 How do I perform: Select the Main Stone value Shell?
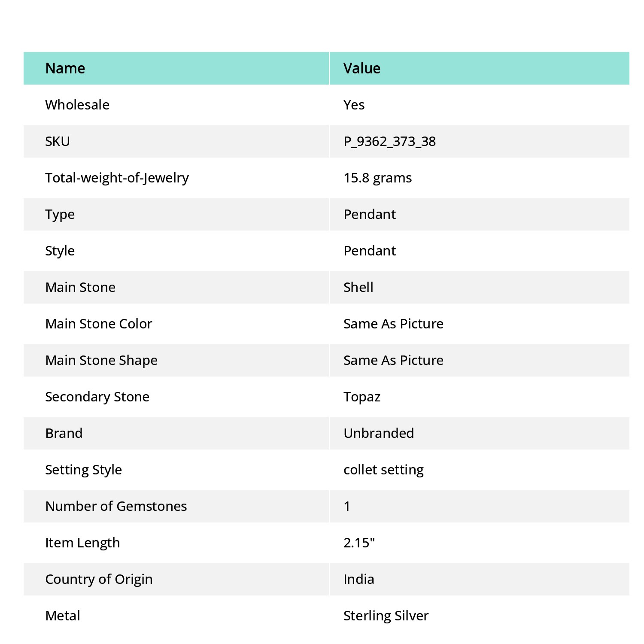(x=358, y=287)
